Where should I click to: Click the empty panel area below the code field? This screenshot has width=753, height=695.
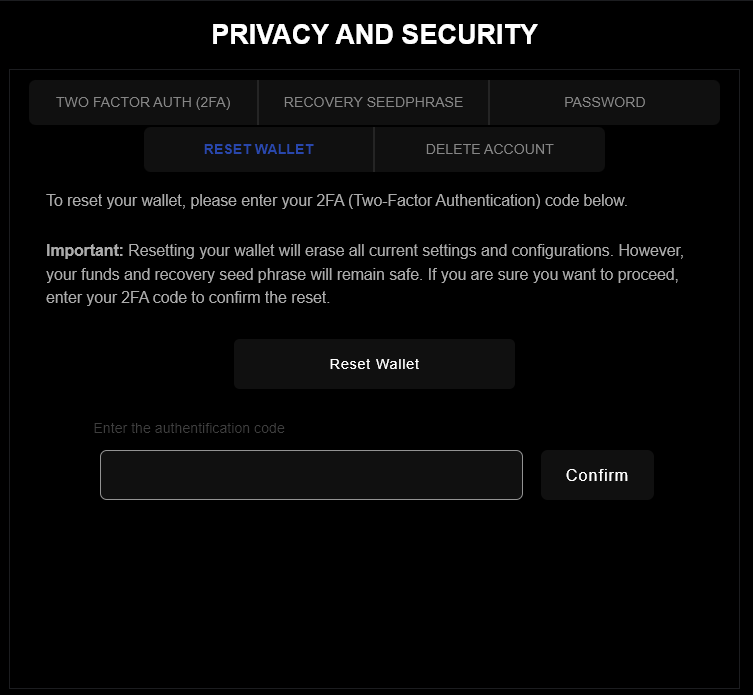point(375,590)
